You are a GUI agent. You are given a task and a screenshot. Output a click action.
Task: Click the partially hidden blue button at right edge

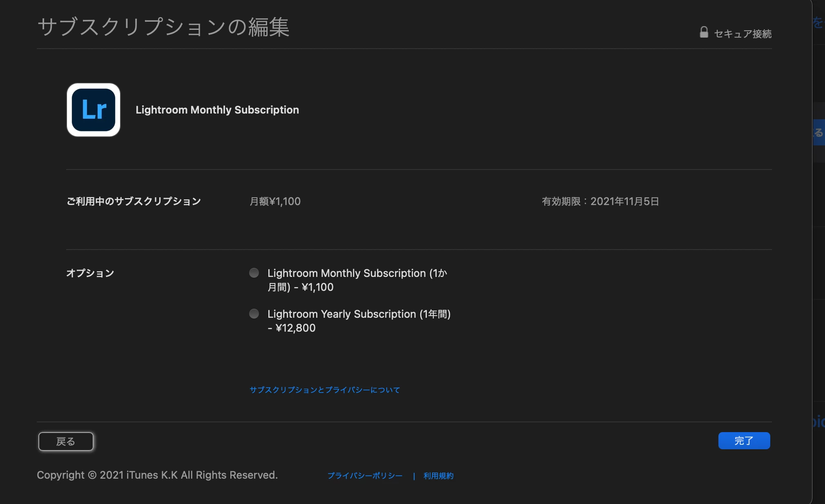818,132
